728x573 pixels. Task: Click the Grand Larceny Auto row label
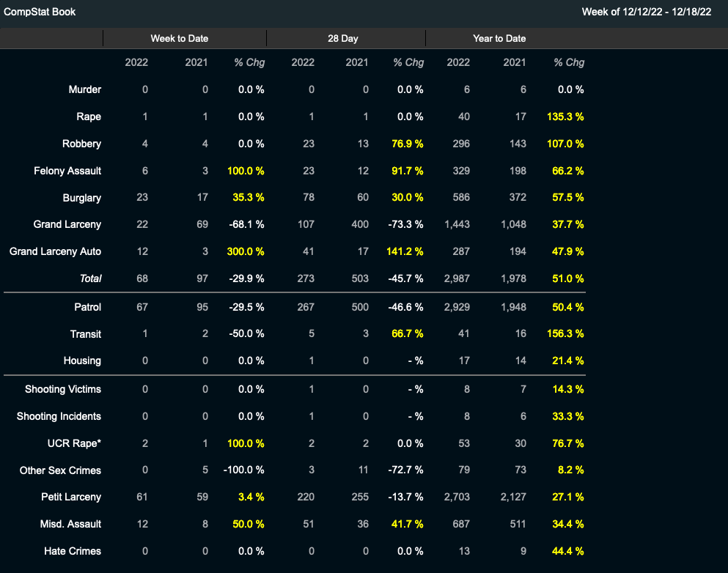tap(55, 251)
